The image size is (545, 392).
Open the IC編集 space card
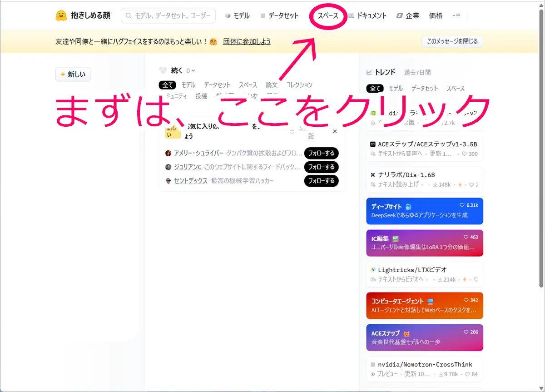(x=425, y=243)
